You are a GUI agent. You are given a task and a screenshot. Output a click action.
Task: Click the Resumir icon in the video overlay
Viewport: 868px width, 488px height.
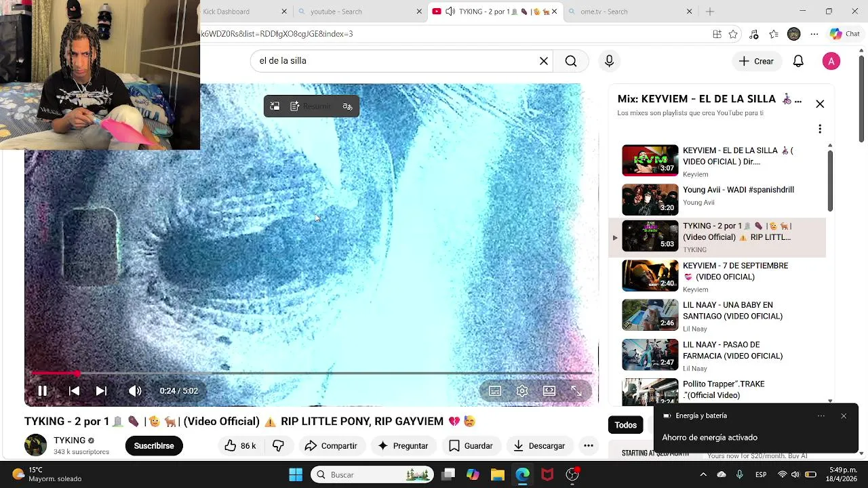point(295,106)
